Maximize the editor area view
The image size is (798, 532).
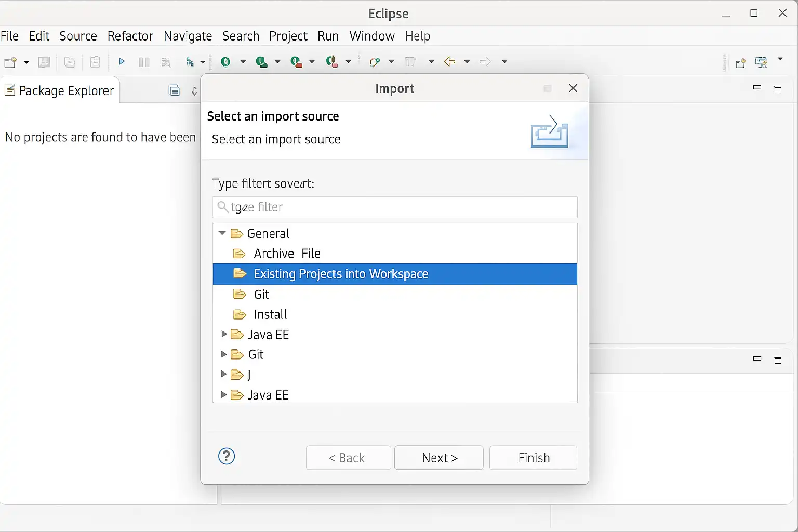778,89
